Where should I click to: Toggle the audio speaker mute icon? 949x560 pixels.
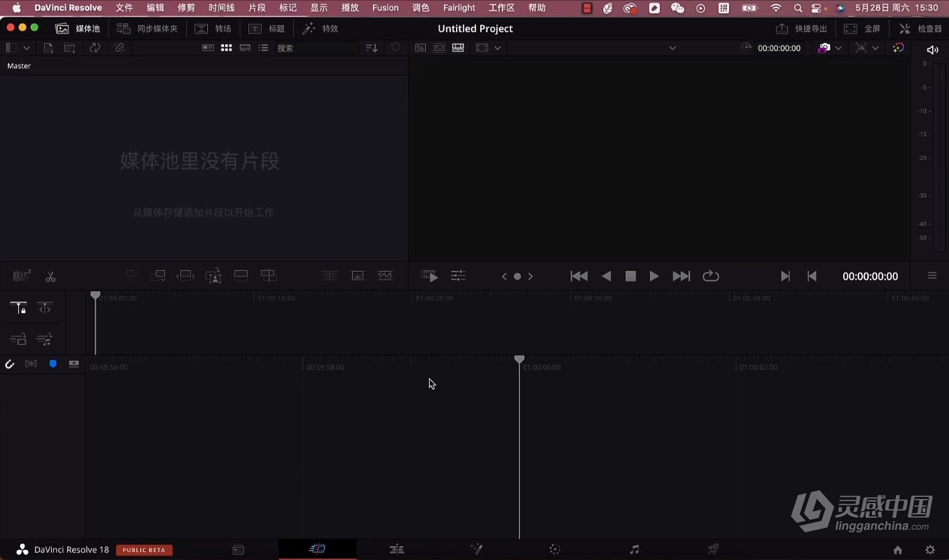coord(932,50)
